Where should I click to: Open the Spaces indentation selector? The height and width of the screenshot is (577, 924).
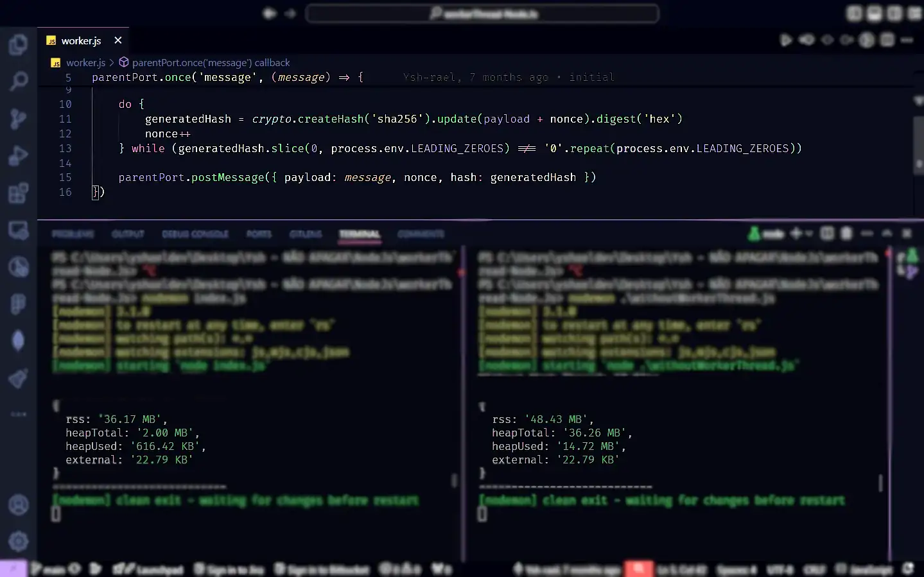coord(737,569)
